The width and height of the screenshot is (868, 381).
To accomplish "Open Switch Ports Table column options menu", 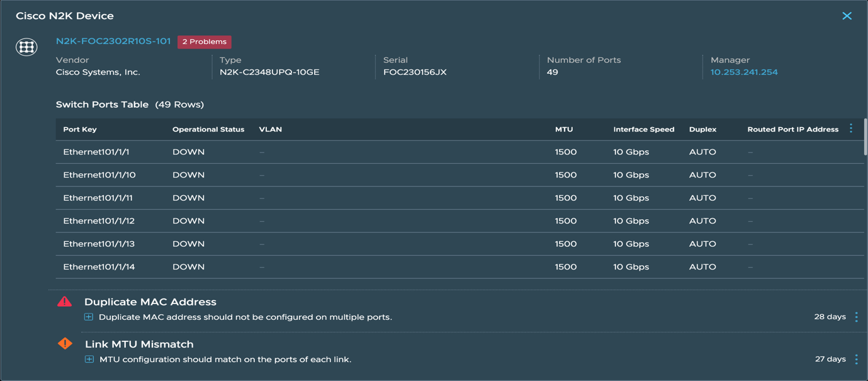I will [x=851, y=128].
